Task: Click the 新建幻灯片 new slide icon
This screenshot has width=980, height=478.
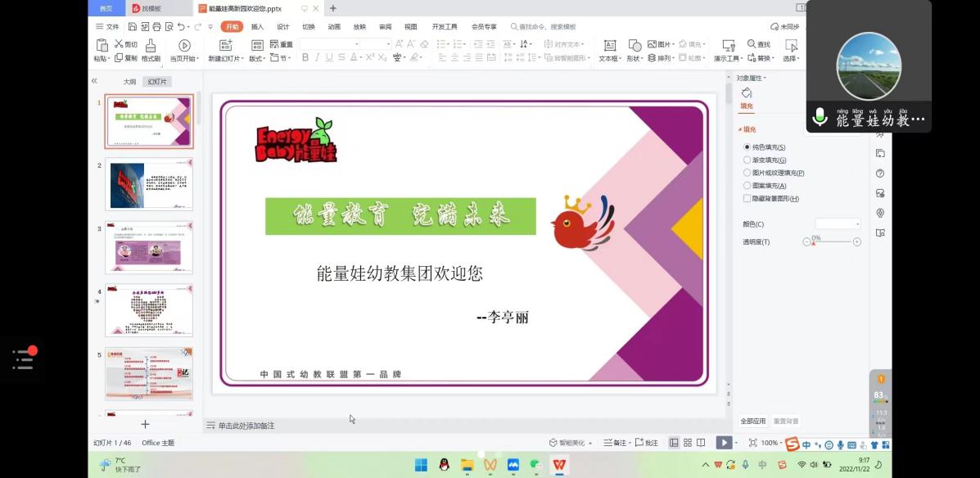Action: pyautogui.click(x=226, y=46)
